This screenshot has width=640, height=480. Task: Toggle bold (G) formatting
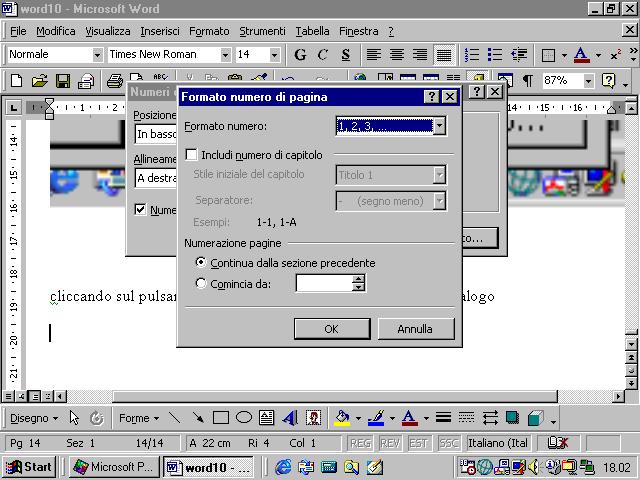[300, 55]
